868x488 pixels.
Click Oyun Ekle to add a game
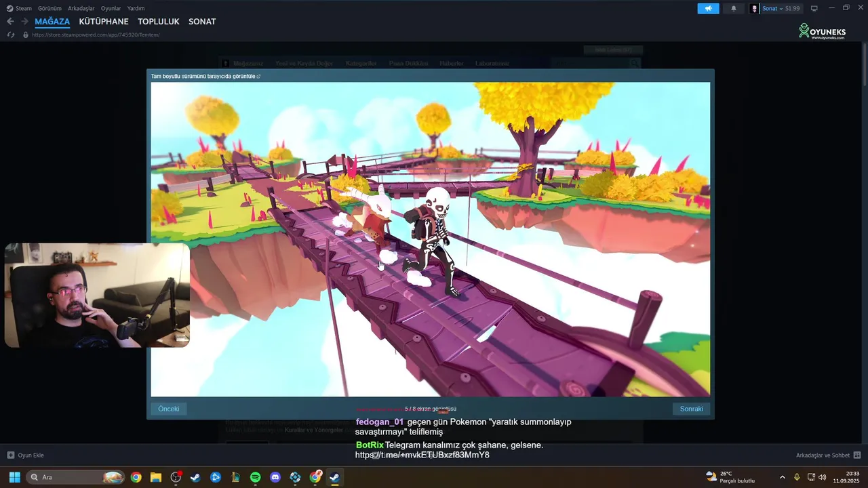pos(31,455)
